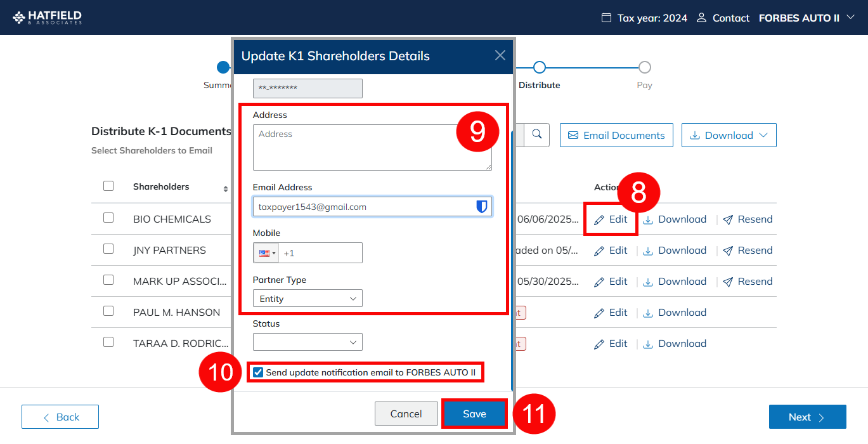
Task: Tick the select-all shareholders checkbox
Action: pos(108,186)
